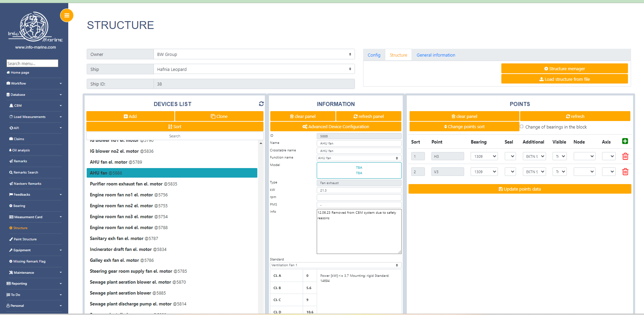This screenshot has height=315, width=644.
Task: Open Bearing page in sidebar
Action: [19, 206]
